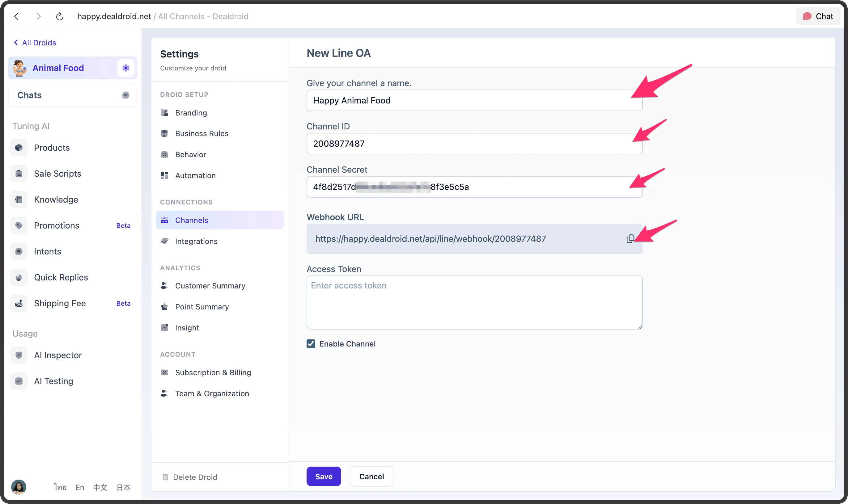Open the Chat widget in the top bar

click(817, 16)
